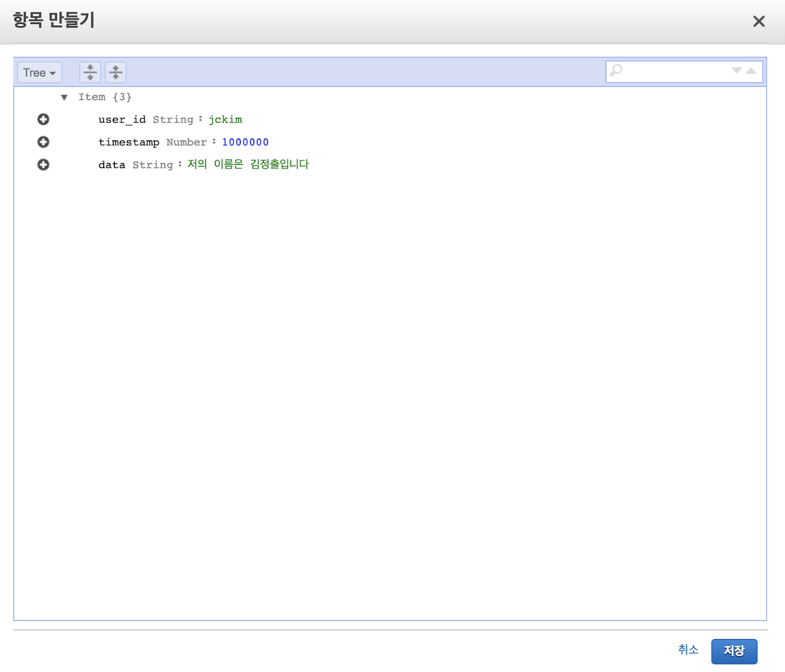
Task: Click the String type of user_id
Action: tap(173, 120)
